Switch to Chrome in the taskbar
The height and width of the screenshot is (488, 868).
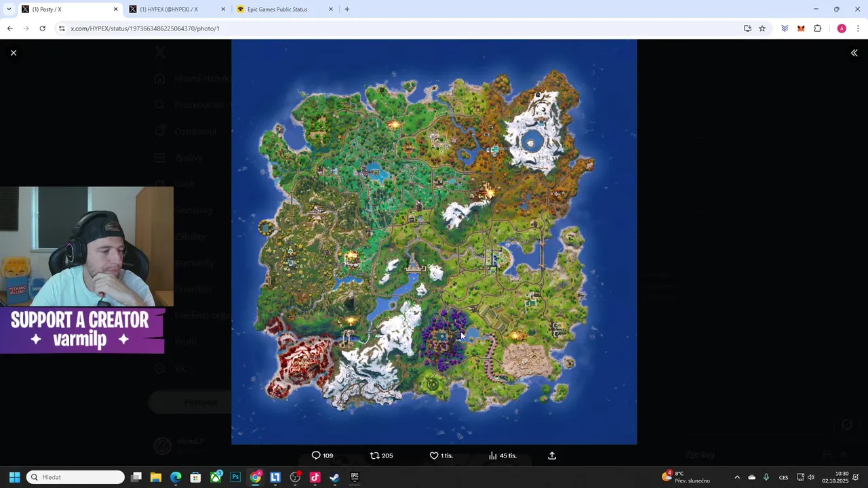pos(255,477)
